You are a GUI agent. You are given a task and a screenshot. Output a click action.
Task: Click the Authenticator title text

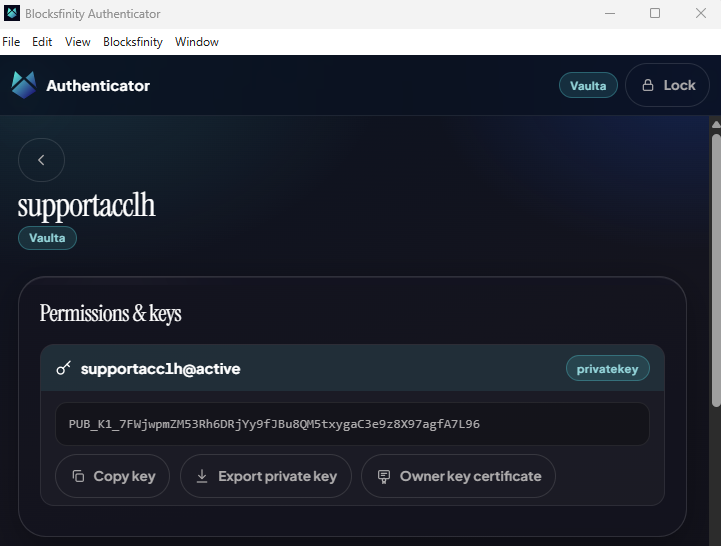click(x=98, y=86)
